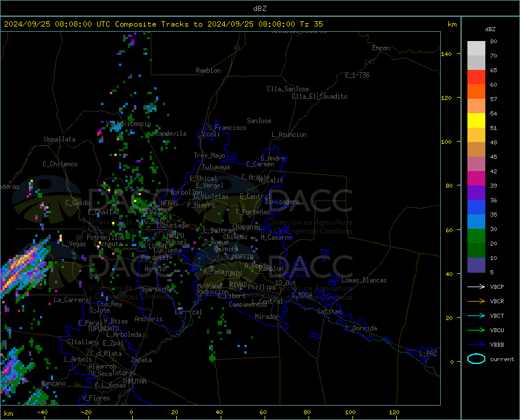520x420 pixels.
Task: Click the 0 km vertical axis tick
Action: [x=451, y=362]
